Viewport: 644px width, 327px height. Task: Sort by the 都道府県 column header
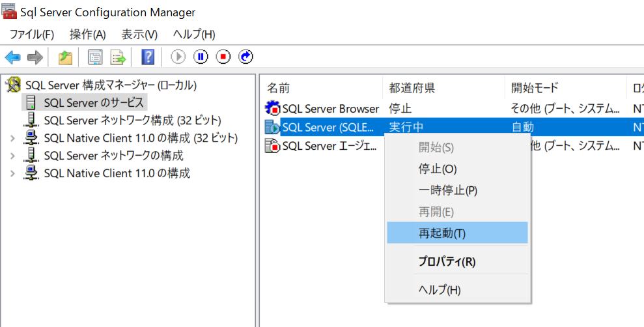pos(443,87)
